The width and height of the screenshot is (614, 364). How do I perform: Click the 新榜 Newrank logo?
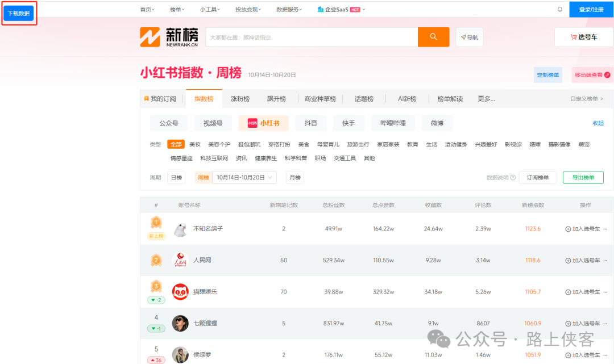click(x=169, y=37)
